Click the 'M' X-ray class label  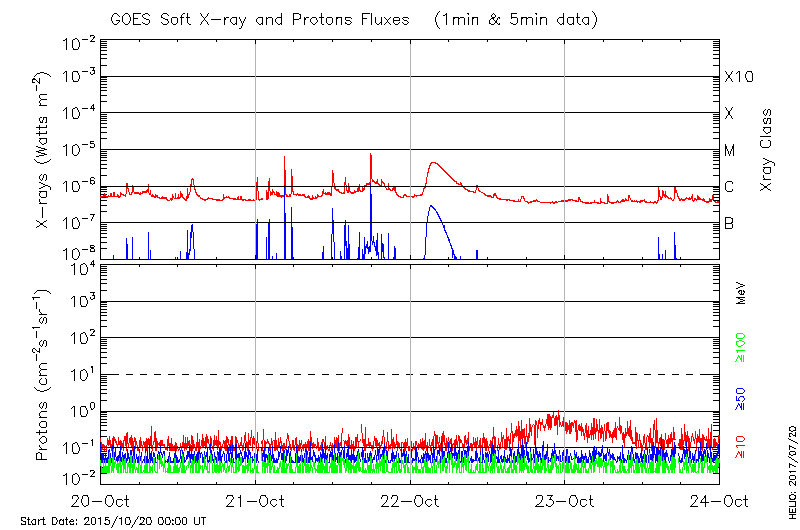(730, 150)
